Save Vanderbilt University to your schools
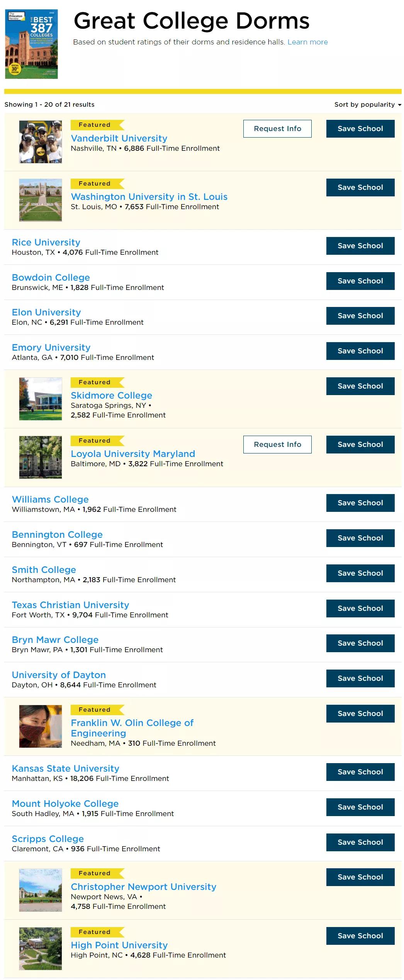The image size is (404, 980). coord(360,129)
